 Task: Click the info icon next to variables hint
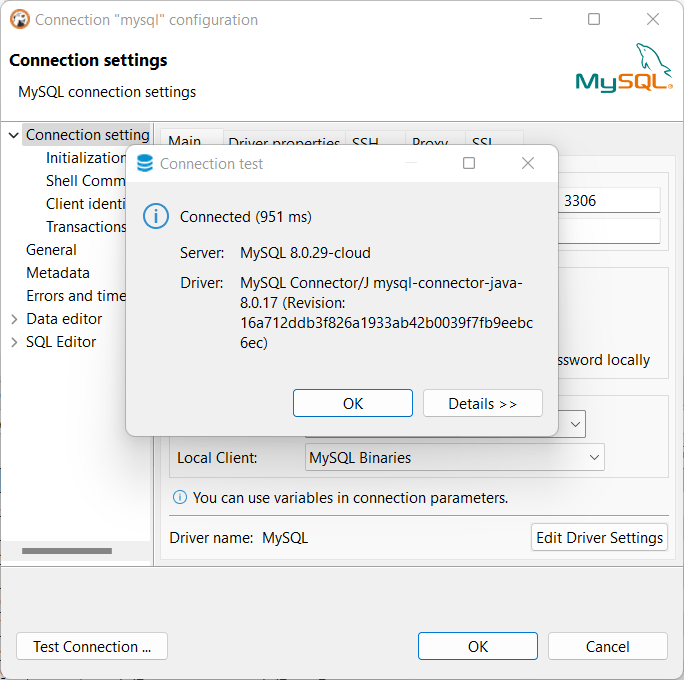click(x=180, y=497)
